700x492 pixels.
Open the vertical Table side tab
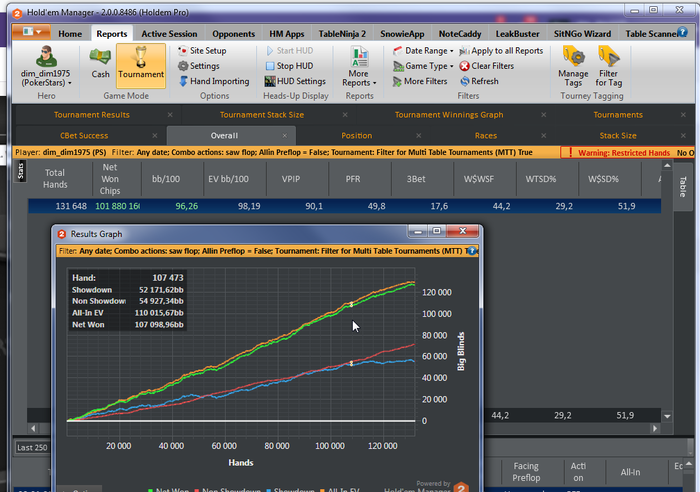pos(682,186)
